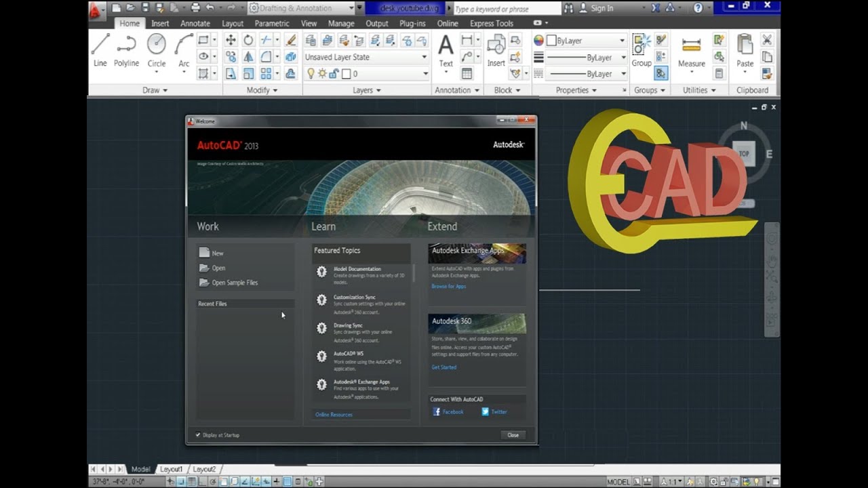Open the Parametric ribbon tab
The width and height of the screenshot is (868, 488).
tap(272, 23)
